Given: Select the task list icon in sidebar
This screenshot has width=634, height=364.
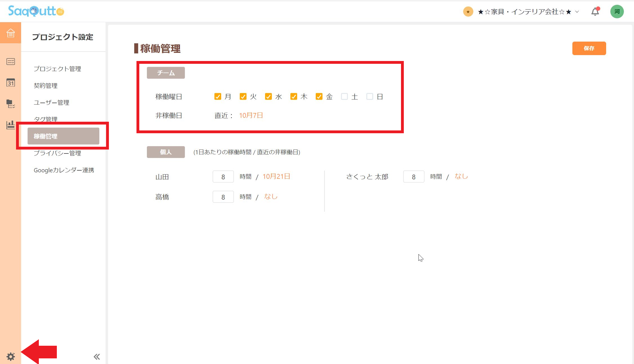Looking at the screenshot, I should [10, 62].
